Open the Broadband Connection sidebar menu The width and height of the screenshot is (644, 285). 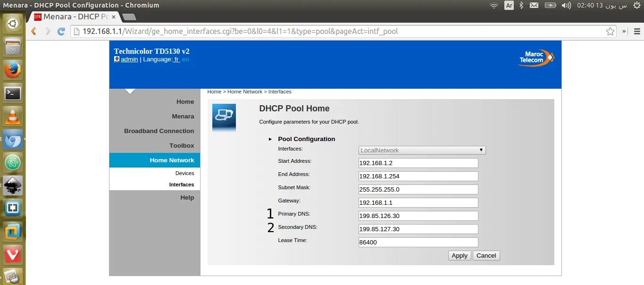(x=159, y=131)
